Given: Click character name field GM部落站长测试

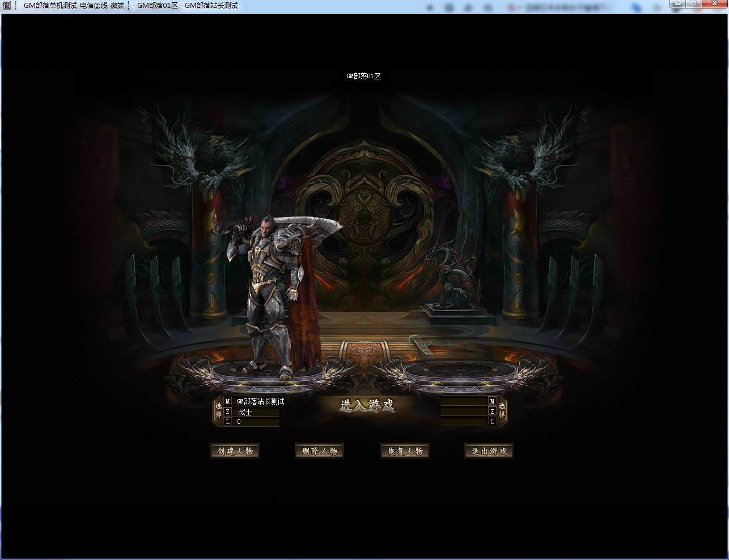Looking at the screenshot, I should 260,401.
